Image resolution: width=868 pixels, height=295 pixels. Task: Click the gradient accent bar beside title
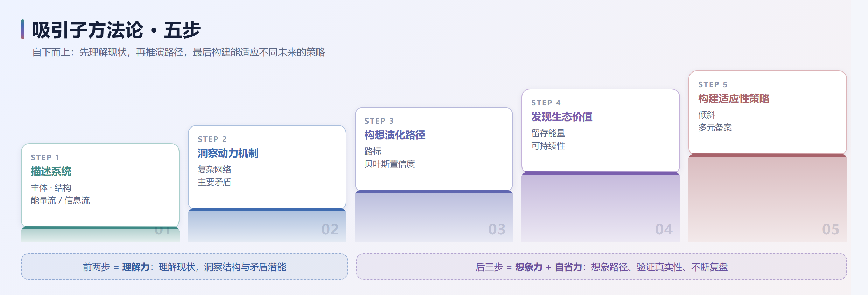(x=23, y=29)
